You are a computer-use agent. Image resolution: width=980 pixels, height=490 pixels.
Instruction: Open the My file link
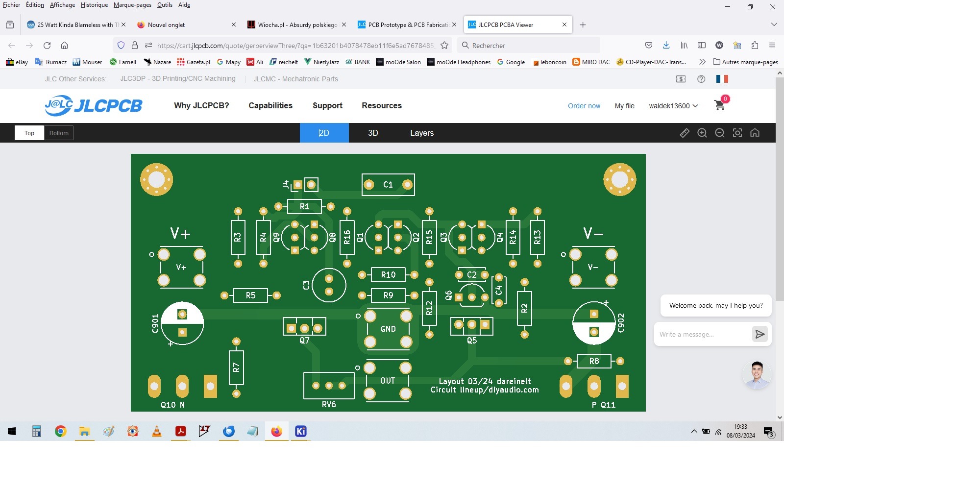(624, 106)
